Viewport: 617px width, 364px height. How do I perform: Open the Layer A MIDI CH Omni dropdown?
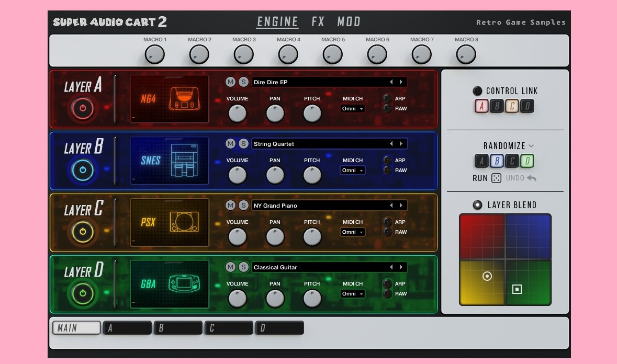pyautogui.click(x=352, y=109)
